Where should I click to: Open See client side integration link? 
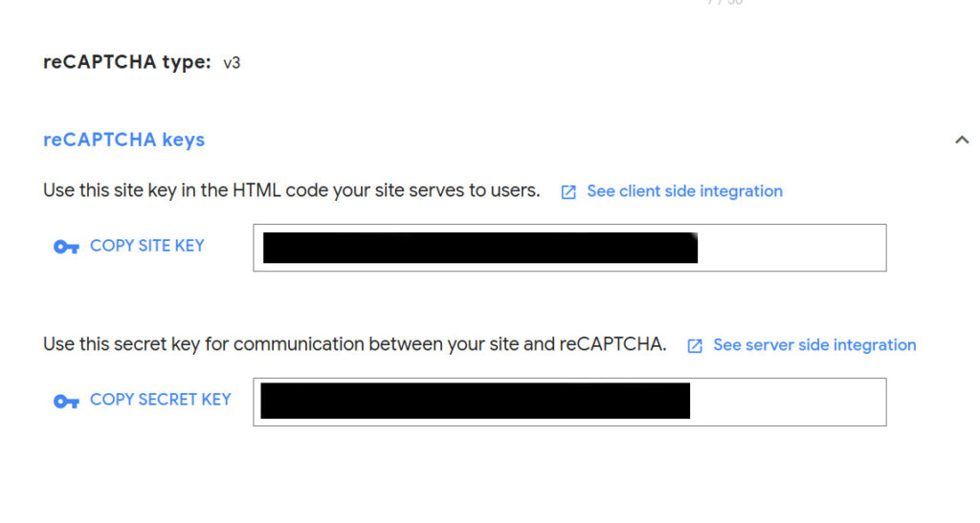coord(684,191)
